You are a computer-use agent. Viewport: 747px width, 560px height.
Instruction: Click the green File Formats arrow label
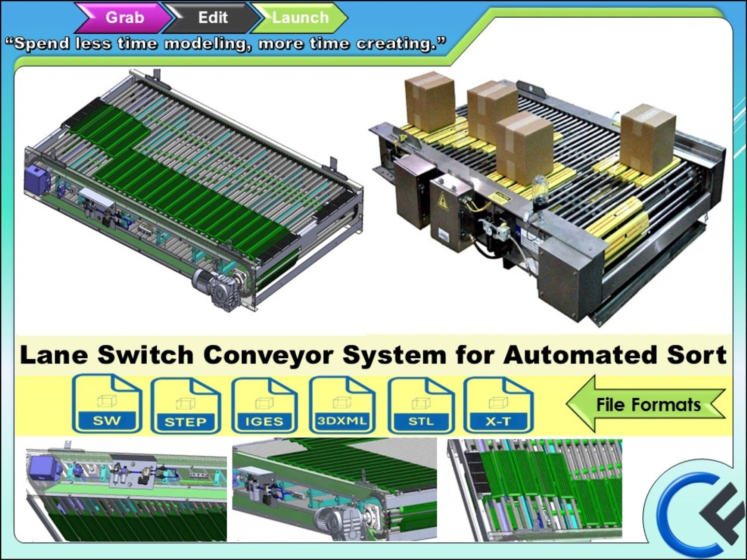pyautogui.click(x=645, y=404)
